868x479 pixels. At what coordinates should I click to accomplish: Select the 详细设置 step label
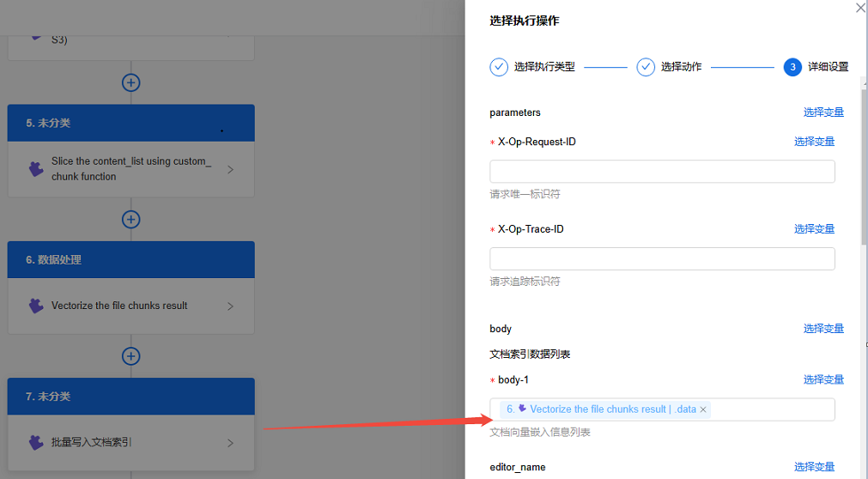pos(829,67)
